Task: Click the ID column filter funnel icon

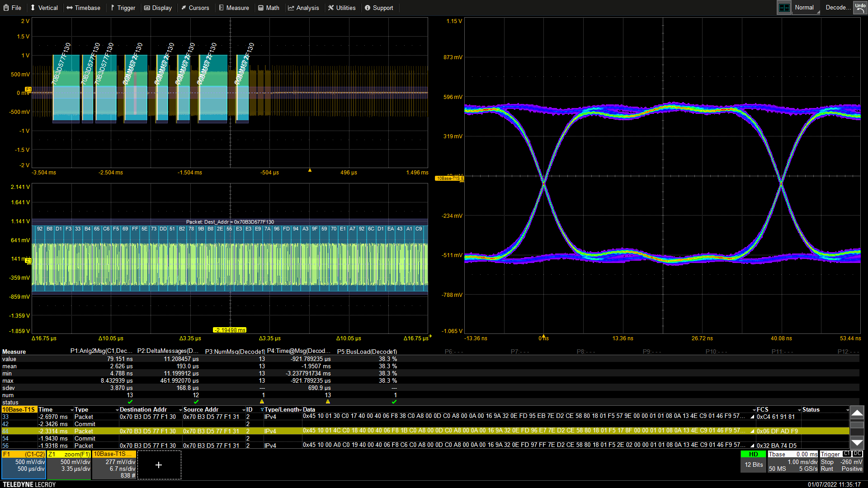Action: (x=262, y=410)
